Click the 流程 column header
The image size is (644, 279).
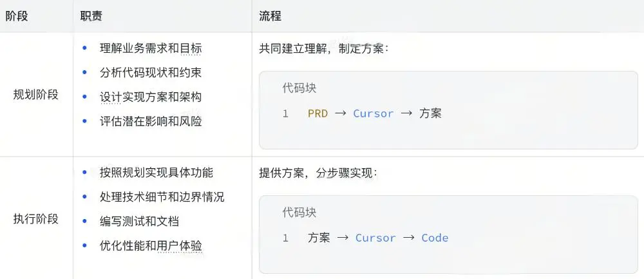click(x=270, y=16)
